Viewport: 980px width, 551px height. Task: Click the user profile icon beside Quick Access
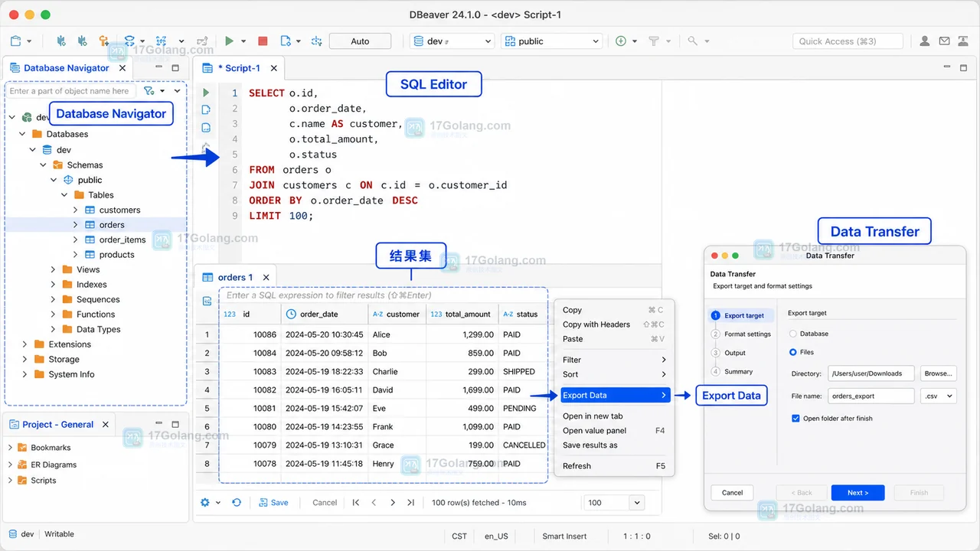pyautogui.click(x=925, y=41)
